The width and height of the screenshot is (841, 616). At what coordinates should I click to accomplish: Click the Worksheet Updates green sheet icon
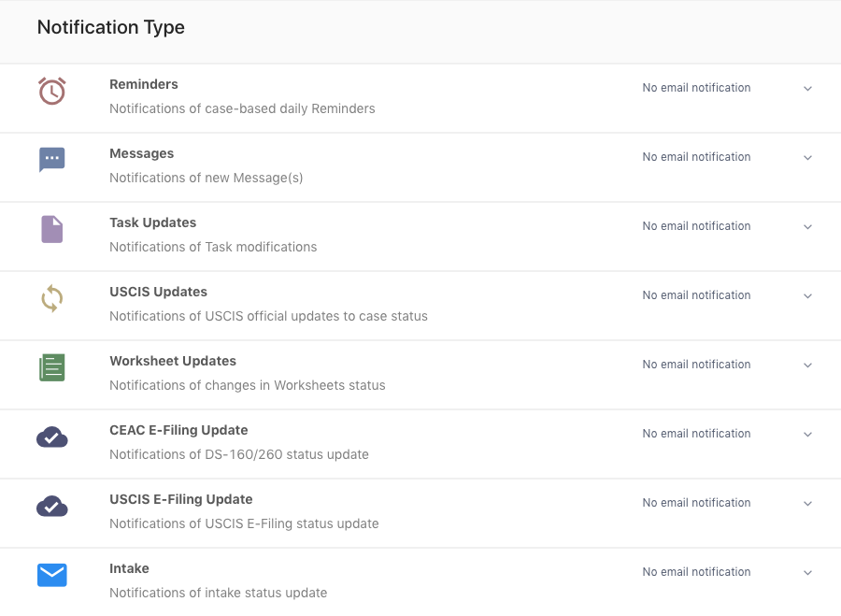(52, 367)
